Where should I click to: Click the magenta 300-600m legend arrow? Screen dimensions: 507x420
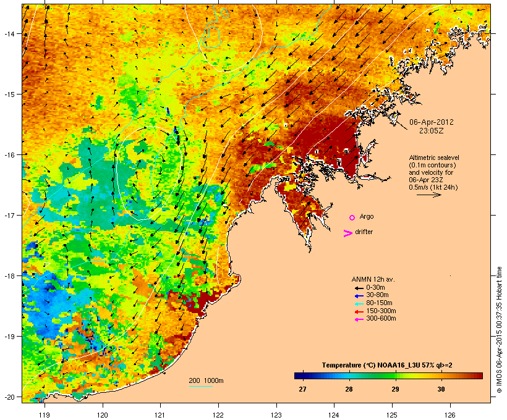coord(359,319)
